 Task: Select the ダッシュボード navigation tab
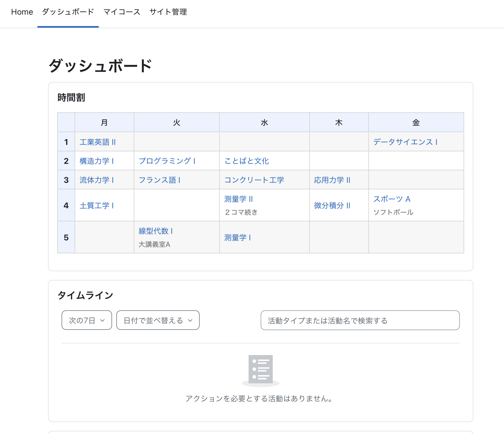pos(68,12)
